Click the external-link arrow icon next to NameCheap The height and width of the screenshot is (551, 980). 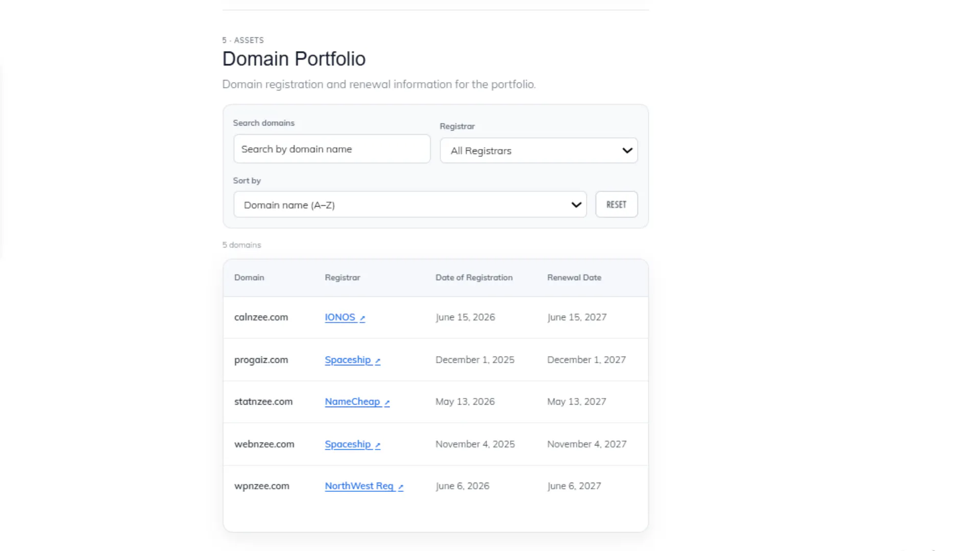tap(387, 403)
